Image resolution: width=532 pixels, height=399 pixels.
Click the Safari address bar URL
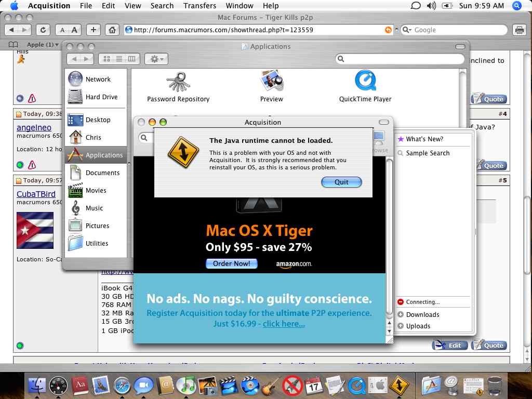point(258,30)
